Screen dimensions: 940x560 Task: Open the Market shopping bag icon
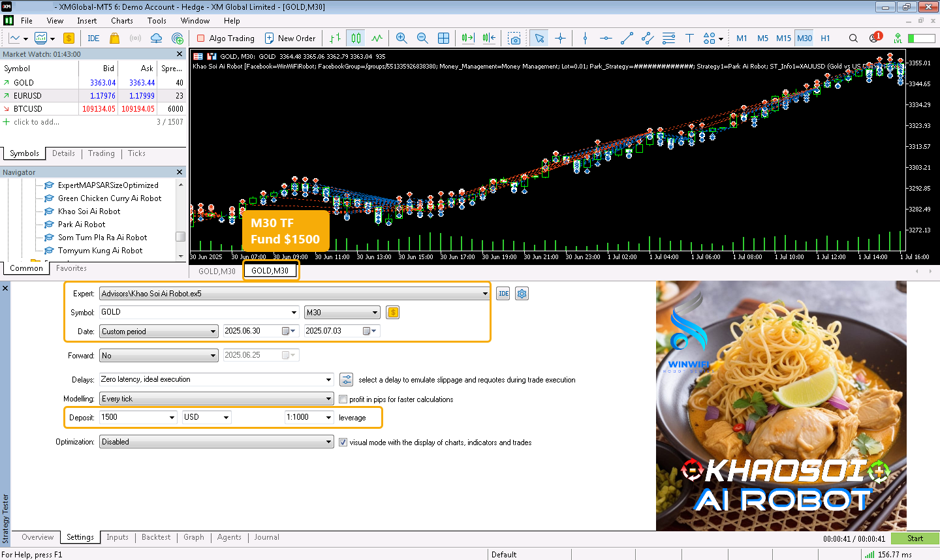tap(114, 39)
